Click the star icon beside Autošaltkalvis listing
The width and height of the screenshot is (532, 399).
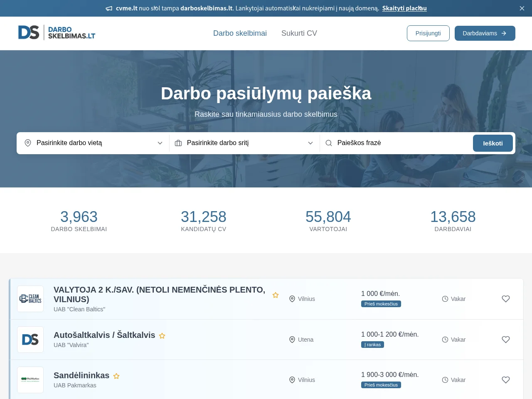click(x=162, y=336)
